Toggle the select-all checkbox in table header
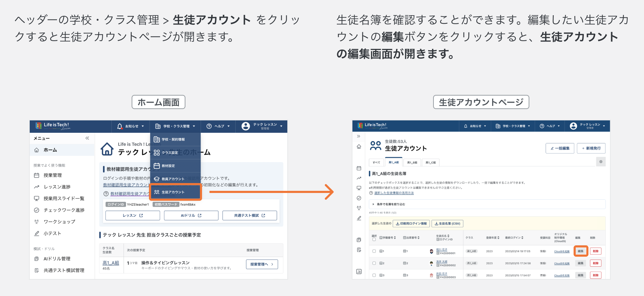This screenshot has height=296, width=644. click(x=374, y=240)
